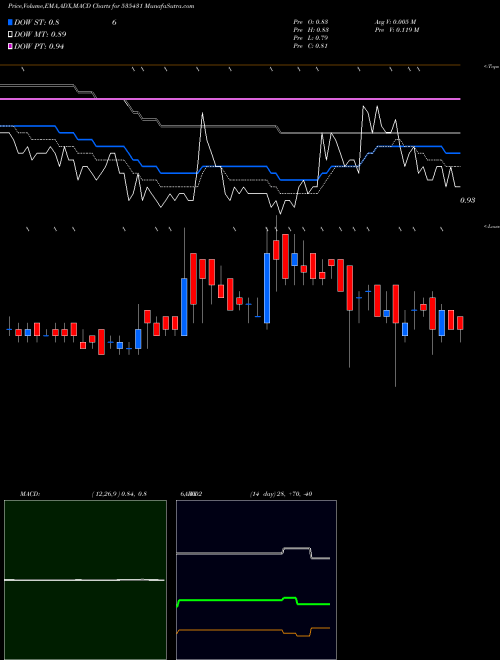Select the 'DOW ST: 0.8' legend text

37,23
